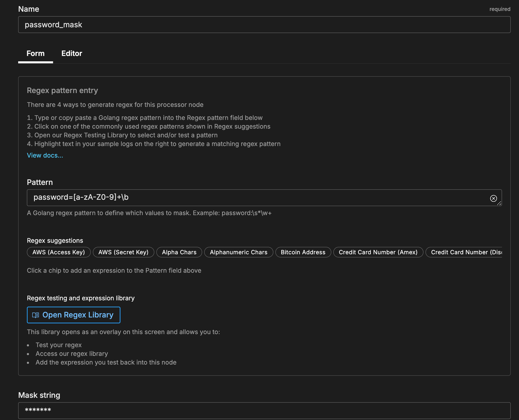519x420 pixels.
Task: Select the Bitcoin Address regex chip
Action: [x=303, y=252]
